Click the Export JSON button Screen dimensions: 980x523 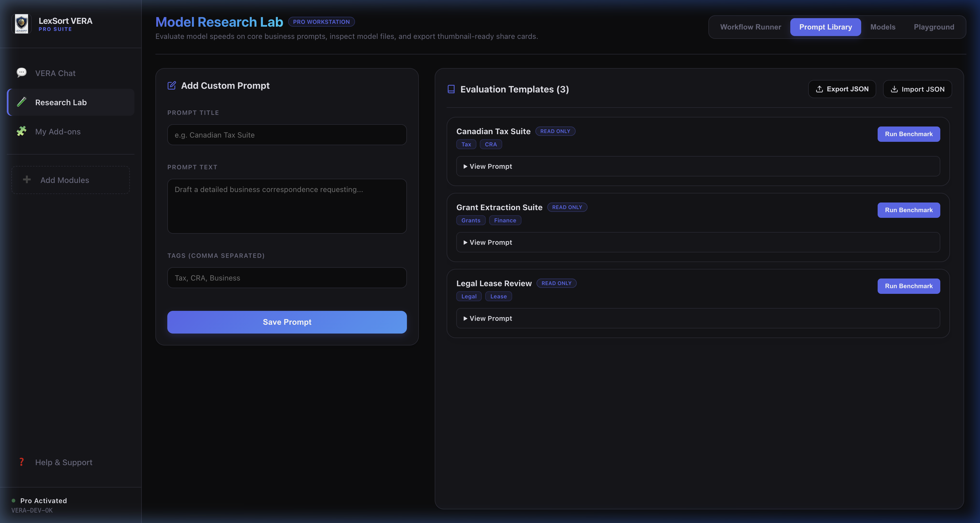[842, 89]
